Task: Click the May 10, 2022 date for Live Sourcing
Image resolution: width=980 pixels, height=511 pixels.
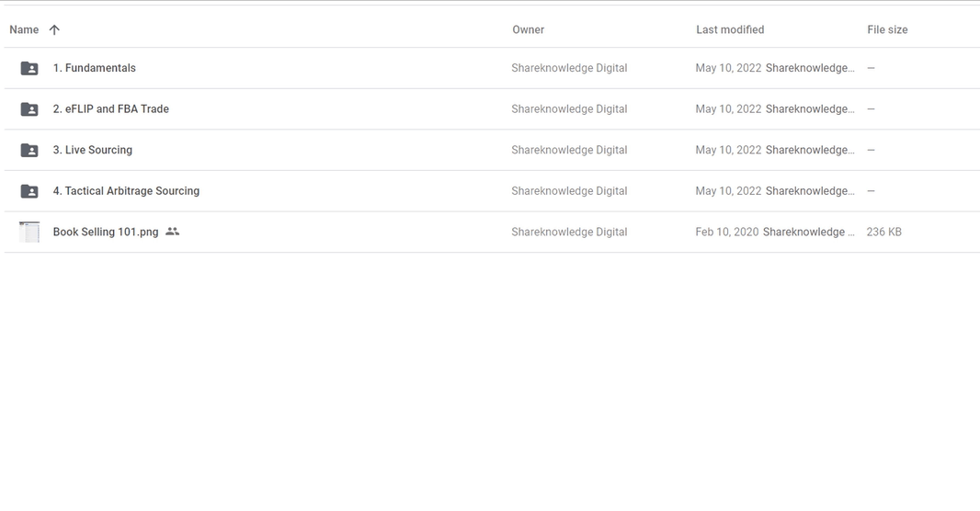Action: pos(728,150)
